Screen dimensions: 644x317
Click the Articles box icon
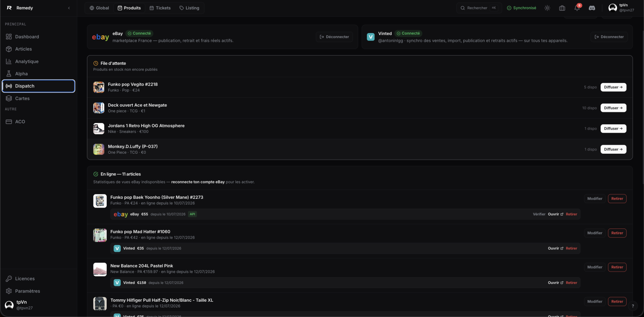(x=9, y=49)
